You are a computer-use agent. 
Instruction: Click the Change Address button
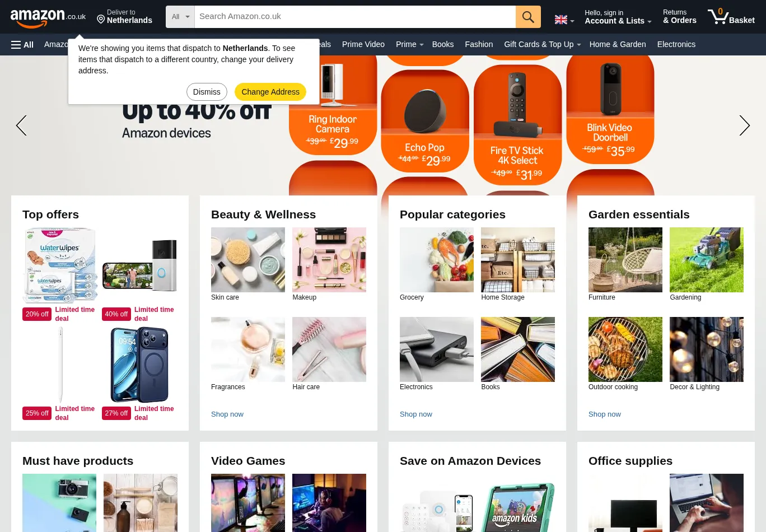pyautogui.click(x=270, y=92)
